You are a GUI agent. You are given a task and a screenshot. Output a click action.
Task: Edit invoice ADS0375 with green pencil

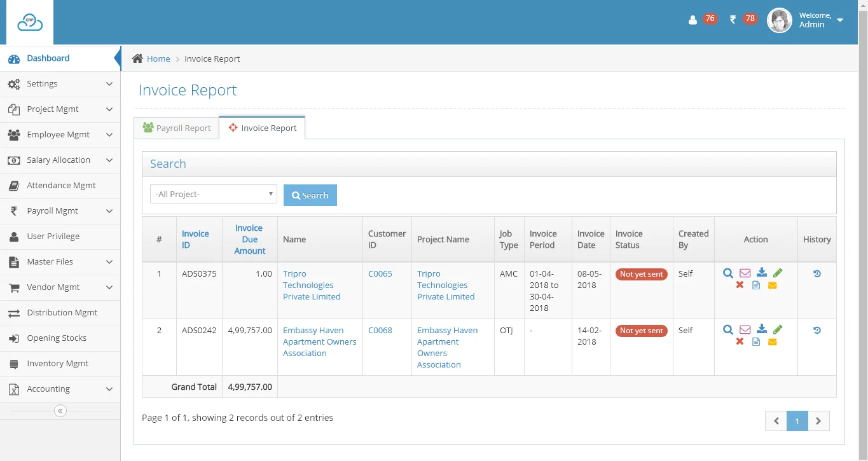[778, 273]
